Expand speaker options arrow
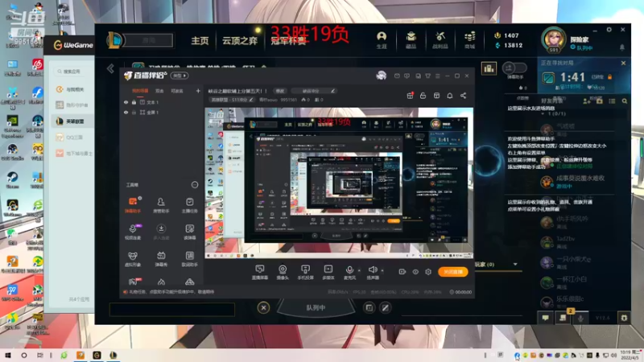The width and height of the screenshot is (644, 362). [x=382, y=270]
